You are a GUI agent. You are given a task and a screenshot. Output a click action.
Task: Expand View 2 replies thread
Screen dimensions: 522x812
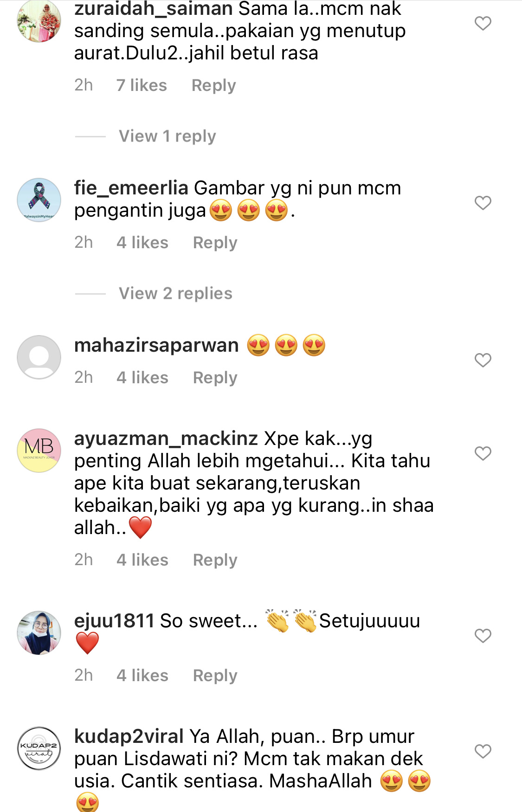coord(175,294)
